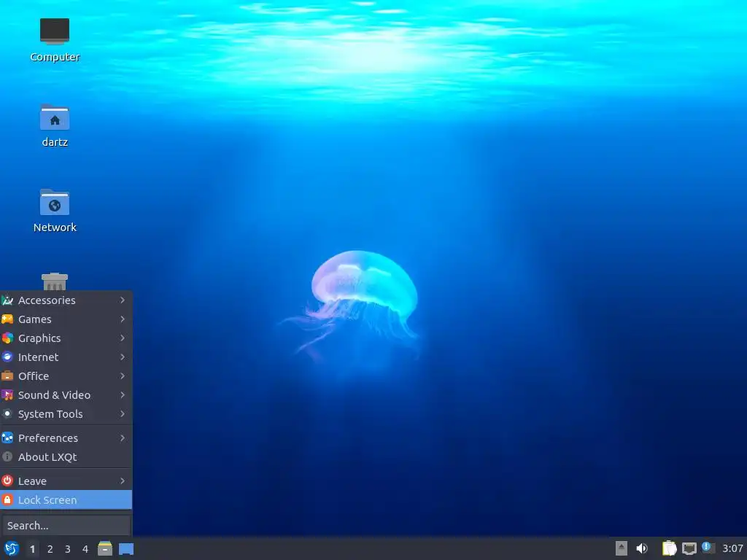This screenshot has height=560, width=747.
Task: Open the panel clock showing 3:07
Action: (732, 548)
